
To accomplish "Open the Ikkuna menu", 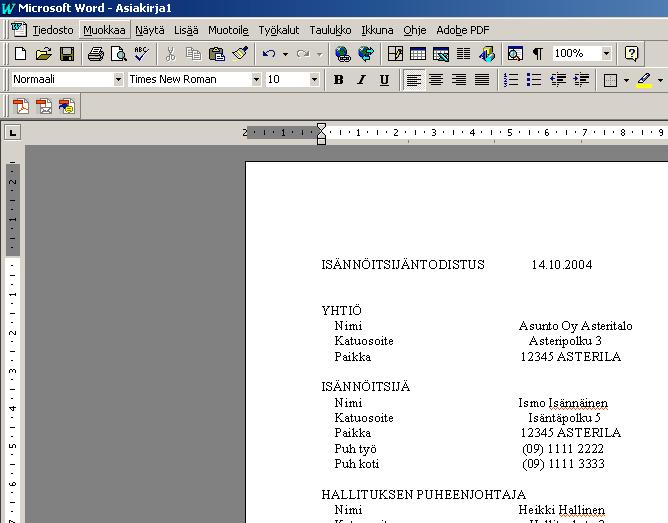I will tap(377, 30).
